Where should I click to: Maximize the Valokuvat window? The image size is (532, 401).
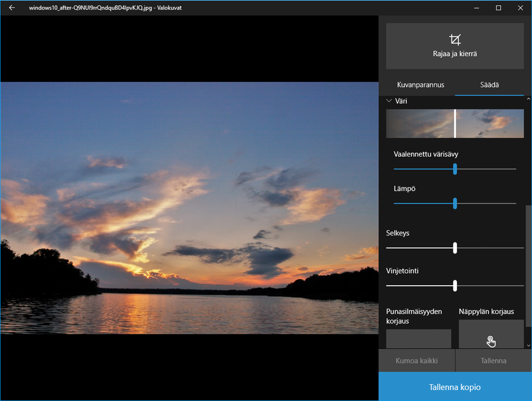pyautogui.click(x=498, y=8)
